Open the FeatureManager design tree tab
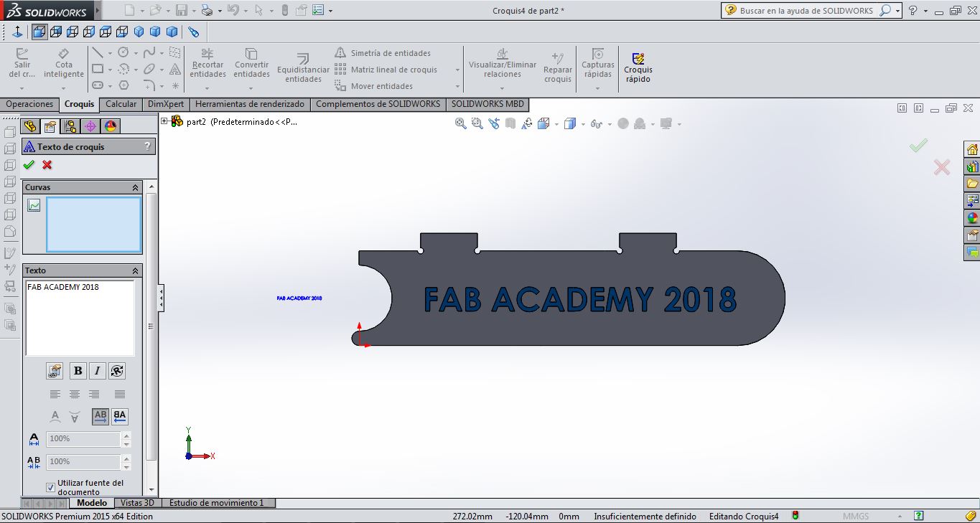This screenshot has height=523, width=980. tap(30, 126)
